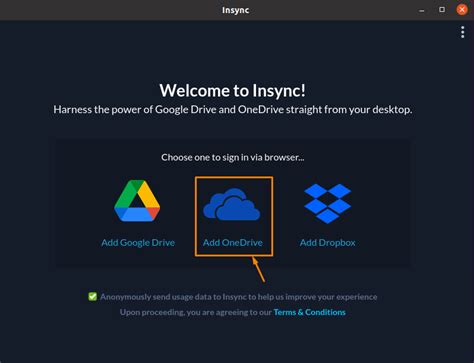Choose the Add OneDrive link
The image size is (474, 363).
pos(233,242)
